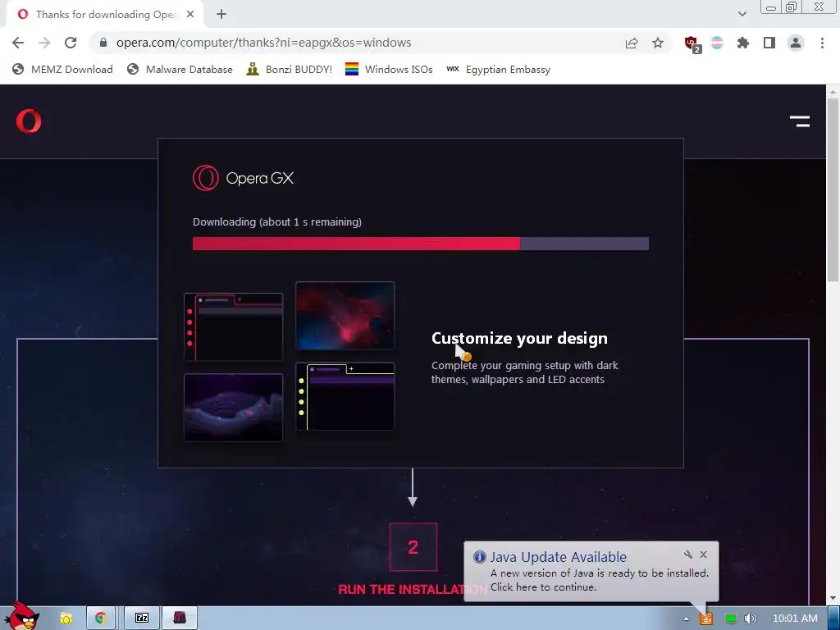Click the Java info icon
Image resolution: width=840 pixels, height=630 pixels.
(479, 557)
